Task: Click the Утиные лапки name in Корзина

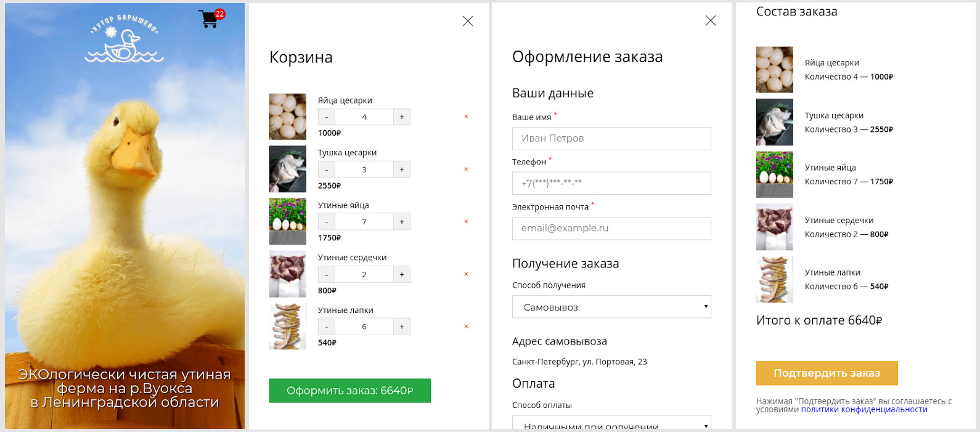Action: (346, 310)
